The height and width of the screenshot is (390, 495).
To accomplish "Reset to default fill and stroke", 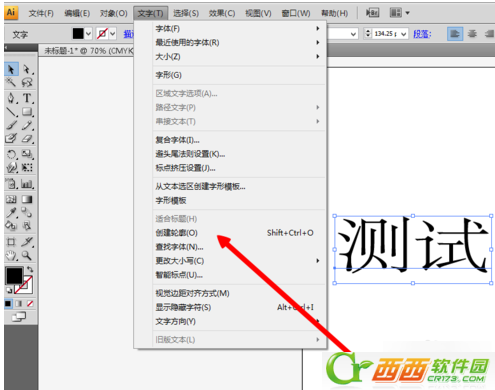I will click(9, 290).
